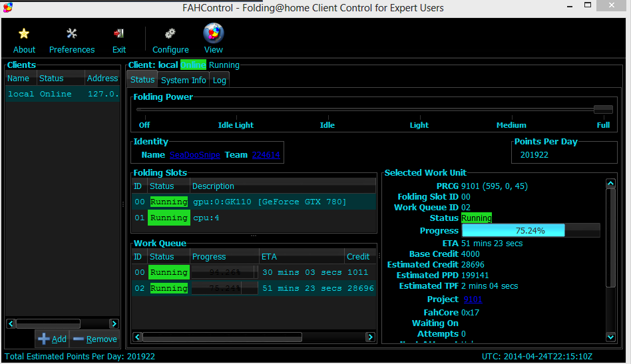
Task: Switch to the Status tab
Action: point(142,80)
